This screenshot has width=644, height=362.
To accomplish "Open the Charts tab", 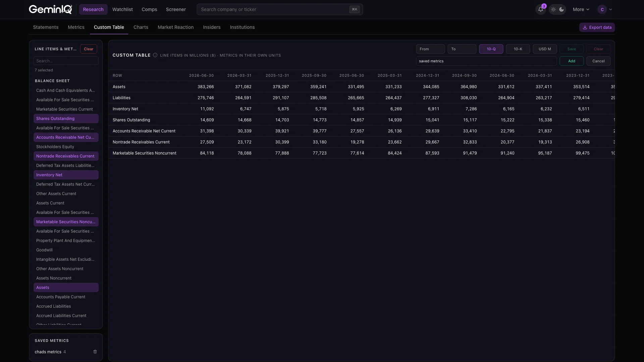I will point(141,27).
